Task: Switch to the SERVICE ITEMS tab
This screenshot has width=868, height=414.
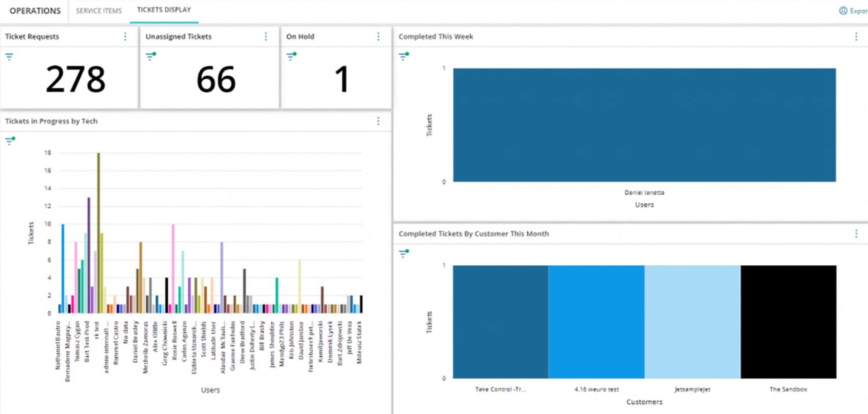Action: tap(99, 10)
